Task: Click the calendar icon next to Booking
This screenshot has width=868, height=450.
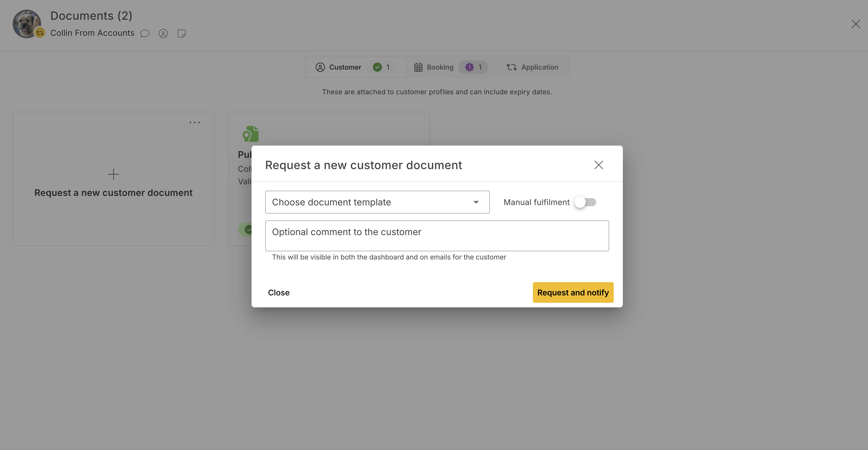Action: (x=418, y=67)
